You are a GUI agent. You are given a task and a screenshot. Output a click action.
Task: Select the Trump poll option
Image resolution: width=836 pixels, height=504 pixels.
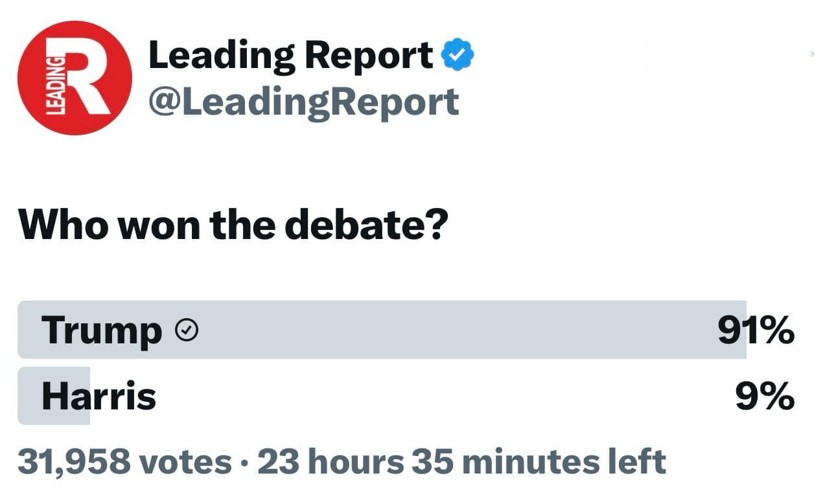(x=382, y=330)
